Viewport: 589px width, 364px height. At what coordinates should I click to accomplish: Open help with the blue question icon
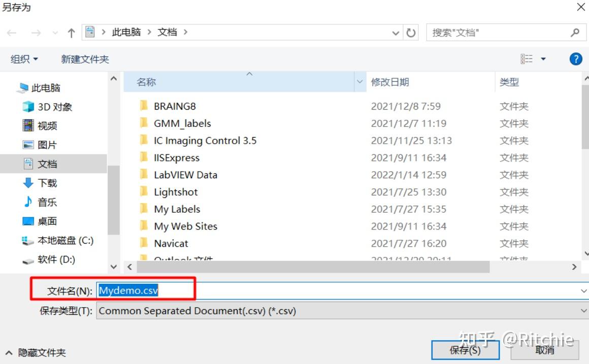click(575, 59)
